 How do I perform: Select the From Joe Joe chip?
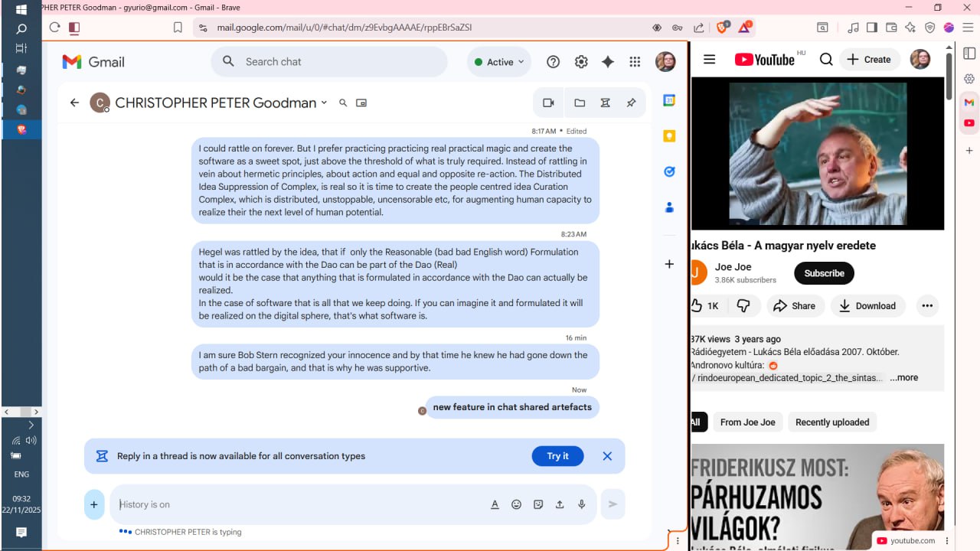pyautogui.click(x=747, y=422)
